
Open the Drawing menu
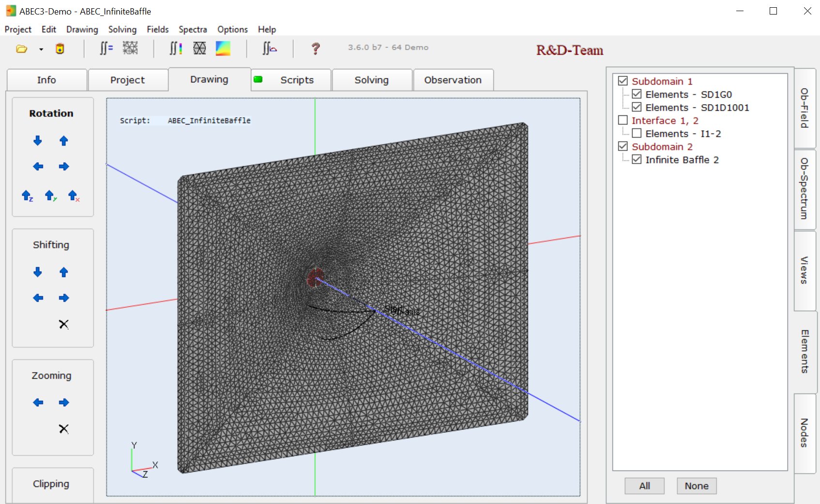pyautogui.click(x=82, y=30)
